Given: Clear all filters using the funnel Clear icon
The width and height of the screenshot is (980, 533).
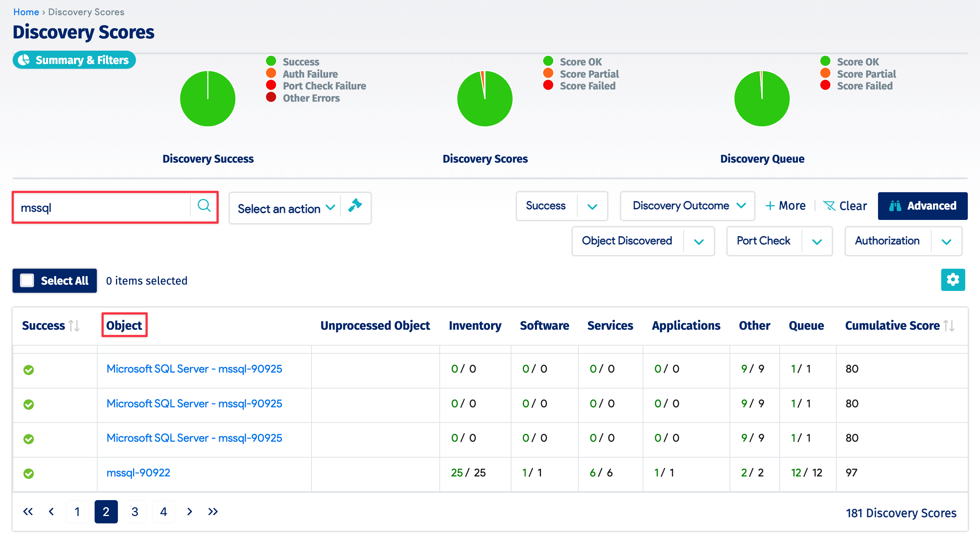Looking at the screenshot, I should click(830, 206).
